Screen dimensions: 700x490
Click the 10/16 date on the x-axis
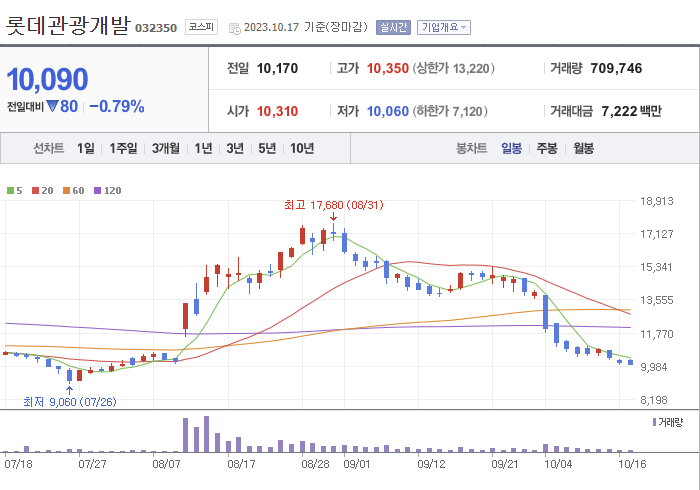point(632,464)
